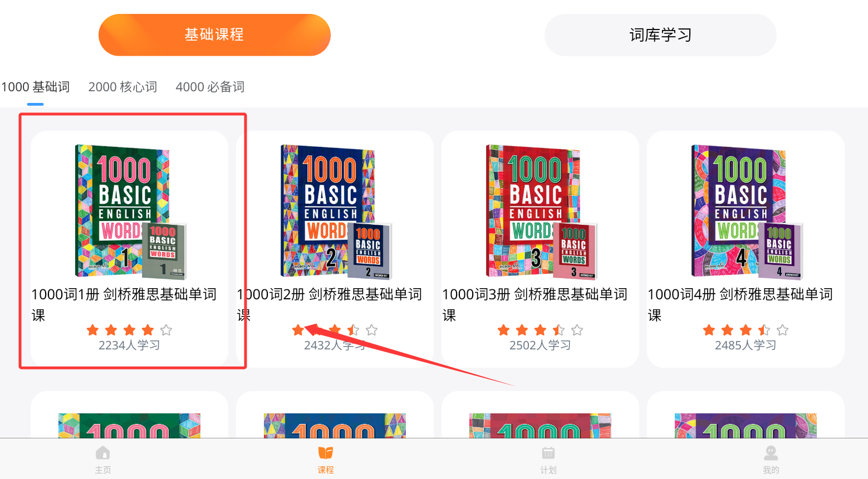This screenshot has height=479, width=868.
Task: Switch to 基础课程 orange button
Action: coord(214,35)
